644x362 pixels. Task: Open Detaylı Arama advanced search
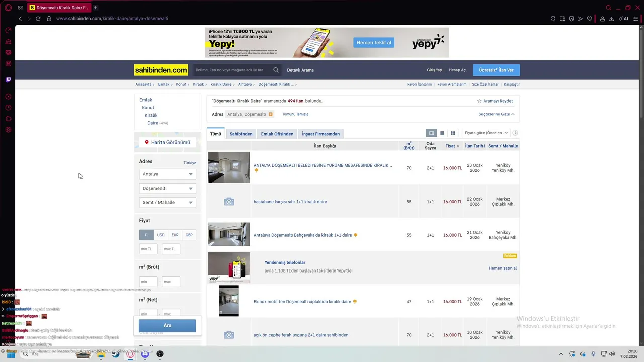click(x=300, y=70)
